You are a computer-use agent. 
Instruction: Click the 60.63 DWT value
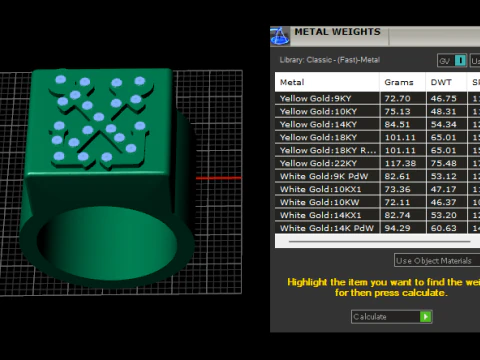[443, 228]
